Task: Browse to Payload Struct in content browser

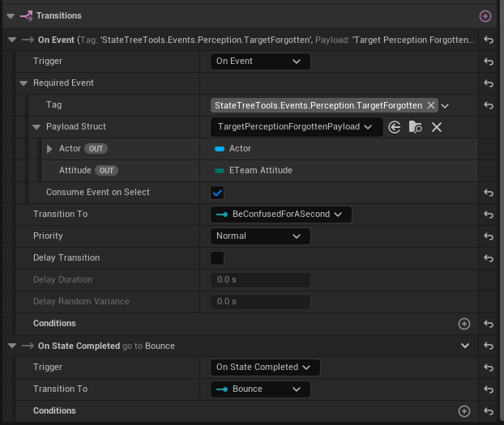Action: click(x=415, y=127)
